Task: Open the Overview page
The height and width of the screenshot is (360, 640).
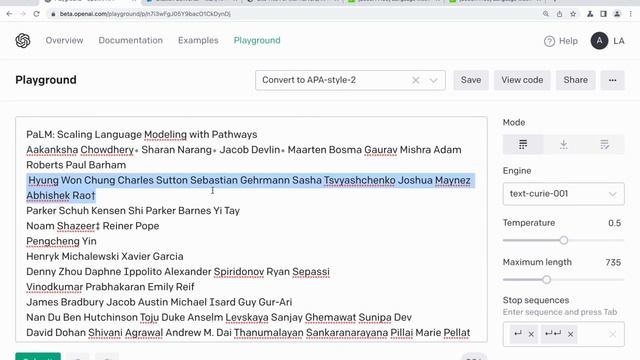Action: coord(64,40)
